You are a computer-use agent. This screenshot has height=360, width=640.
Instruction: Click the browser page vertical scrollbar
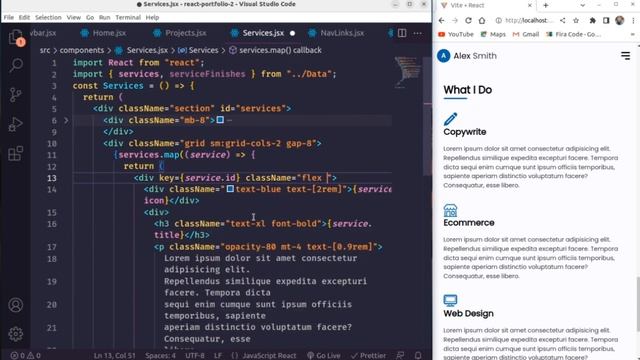tap(638, 304)
